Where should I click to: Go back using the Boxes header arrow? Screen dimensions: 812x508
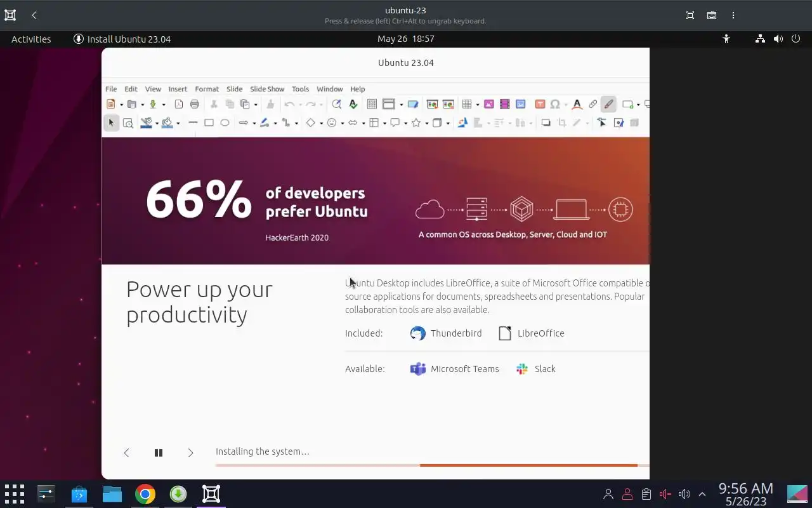(x=34, y=15)
